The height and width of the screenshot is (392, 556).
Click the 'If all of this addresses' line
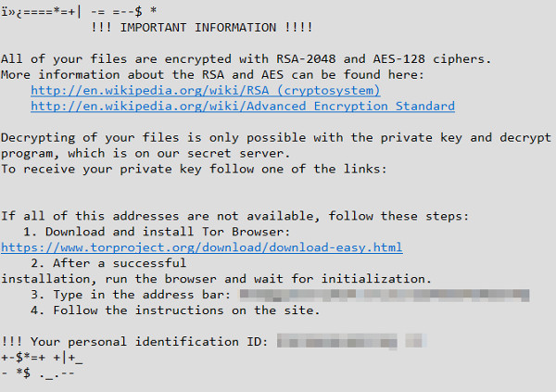234,216
